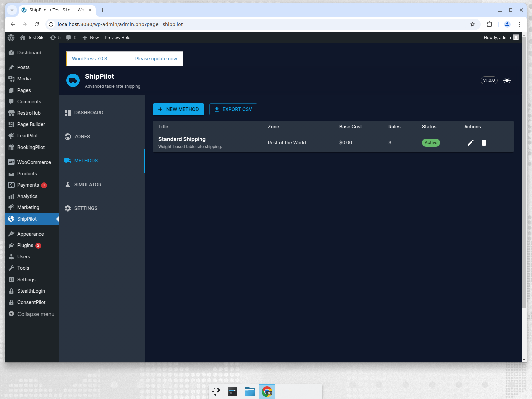Go to ShipPilot Settings section
This screenshot has height=399, width=532.
click(x=102, y=208)
